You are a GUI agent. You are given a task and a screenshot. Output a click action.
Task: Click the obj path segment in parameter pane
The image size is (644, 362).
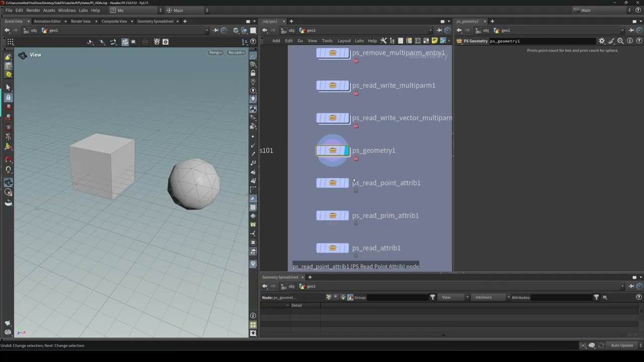pyautogui.click(x=482, y=30)
